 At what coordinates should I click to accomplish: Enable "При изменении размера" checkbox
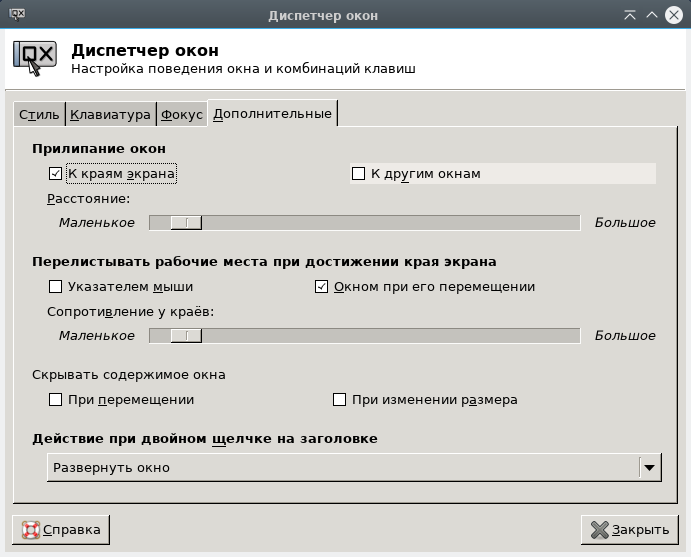339,400
